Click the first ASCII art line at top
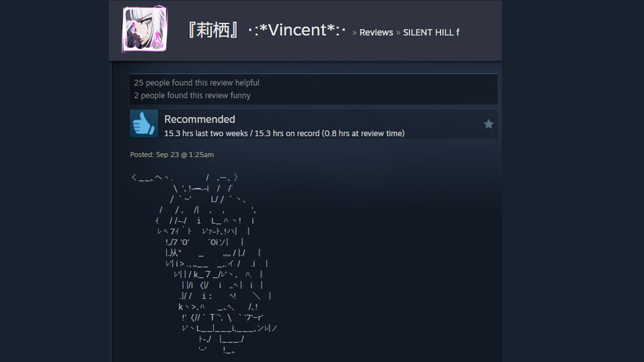 click(185, 177)
